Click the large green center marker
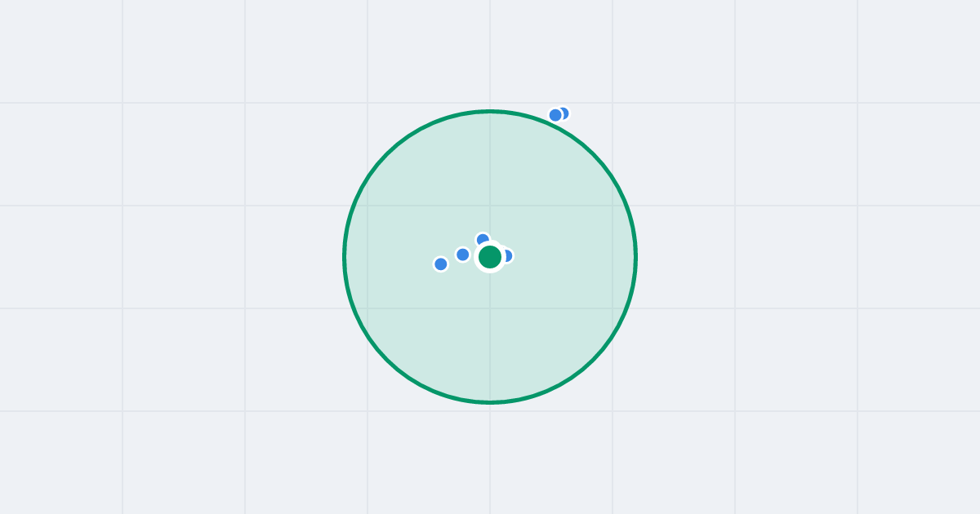 coord(490,257)
